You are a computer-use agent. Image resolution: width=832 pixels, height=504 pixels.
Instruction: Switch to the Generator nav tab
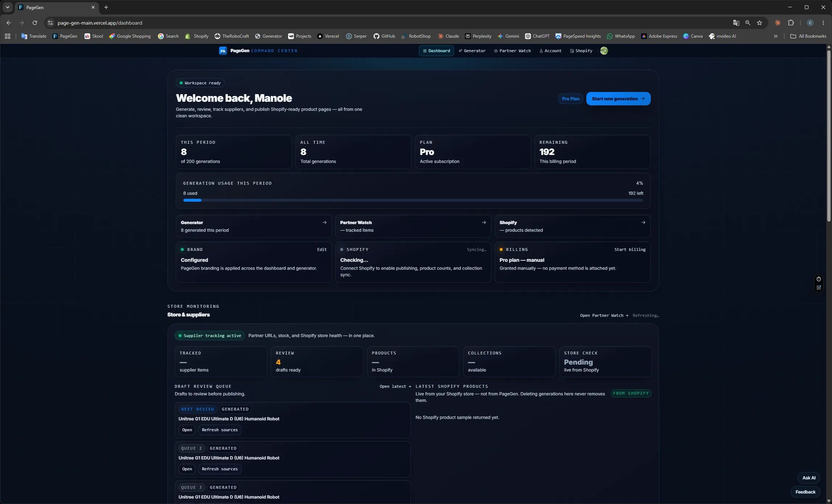click(x=472, y=51)
